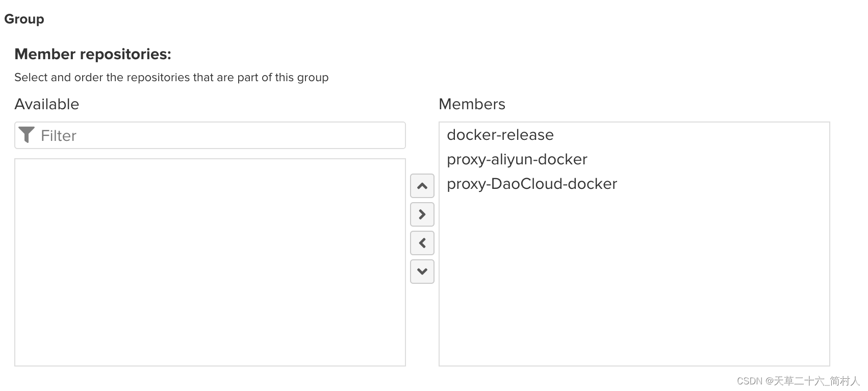The width and height of the screenshot is (868, 391).
Task: Click the remove-from-members left arrow button
Action: click(x=422, y=243)
